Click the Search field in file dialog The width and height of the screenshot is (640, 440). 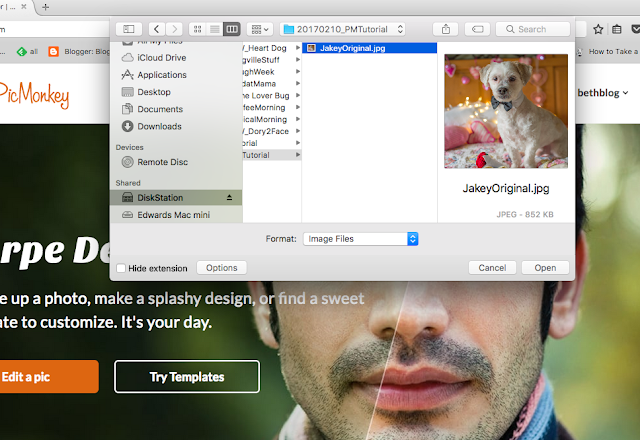[533, 29]
